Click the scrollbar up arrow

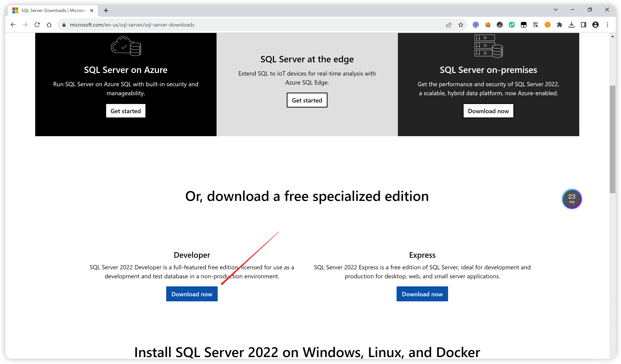(612, 36)
